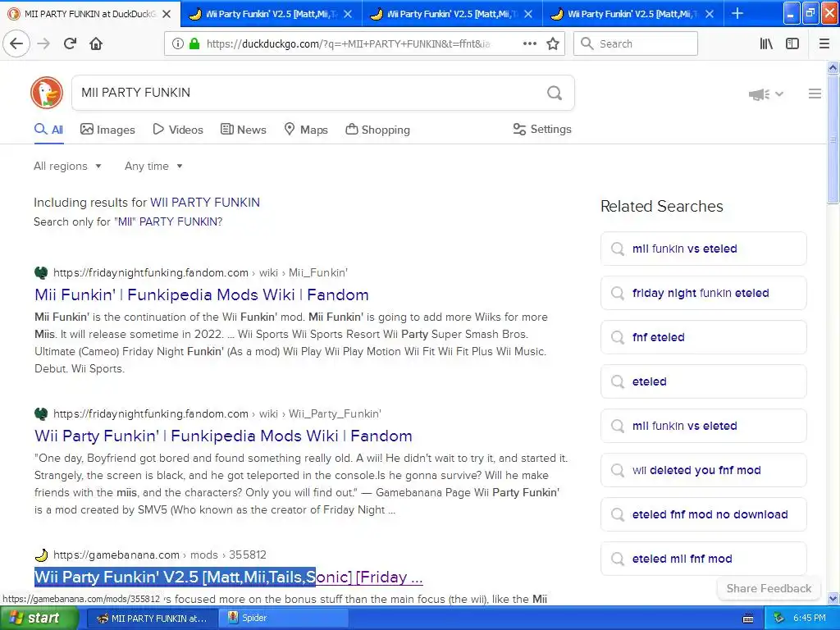Click the Mii Funkin' result favicon
840x630 pixels.
[x=41, y=272]
